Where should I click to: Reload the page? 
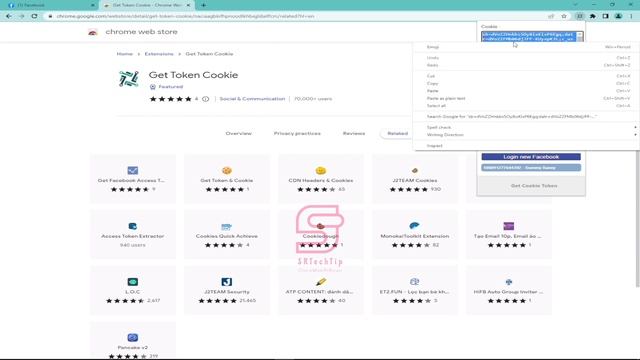coord(34,16)
